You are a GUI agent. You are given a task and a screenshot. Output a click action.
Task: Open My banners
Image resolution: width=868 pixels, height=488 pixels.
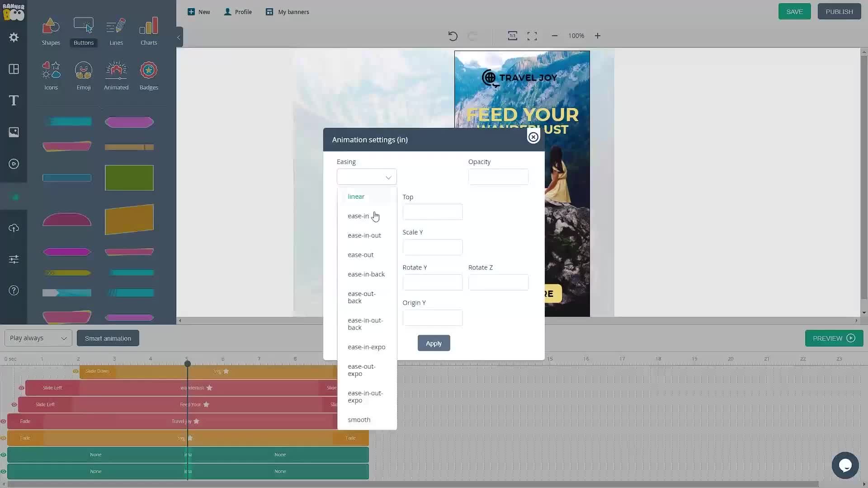[288, 12]
